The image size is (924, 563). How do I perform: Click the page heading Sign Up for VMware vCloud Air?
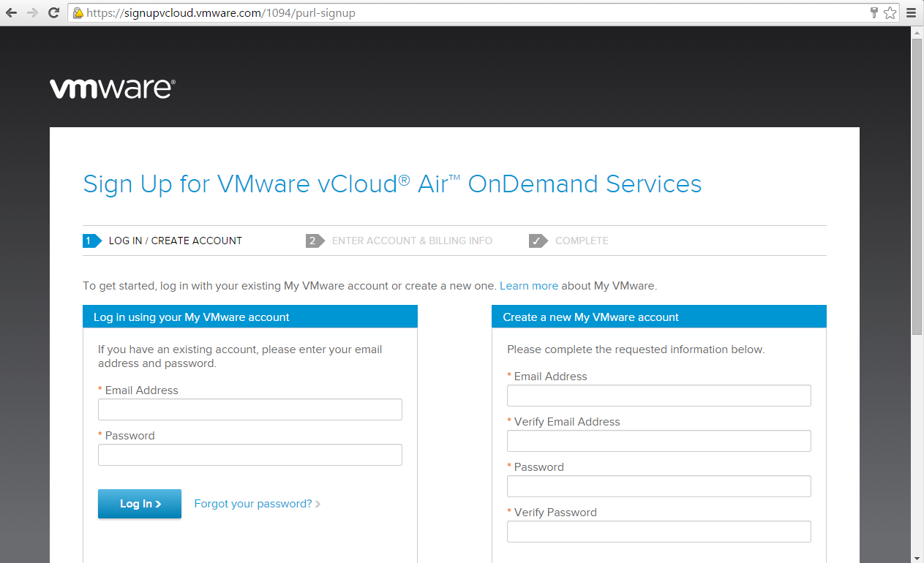(392, 184)
